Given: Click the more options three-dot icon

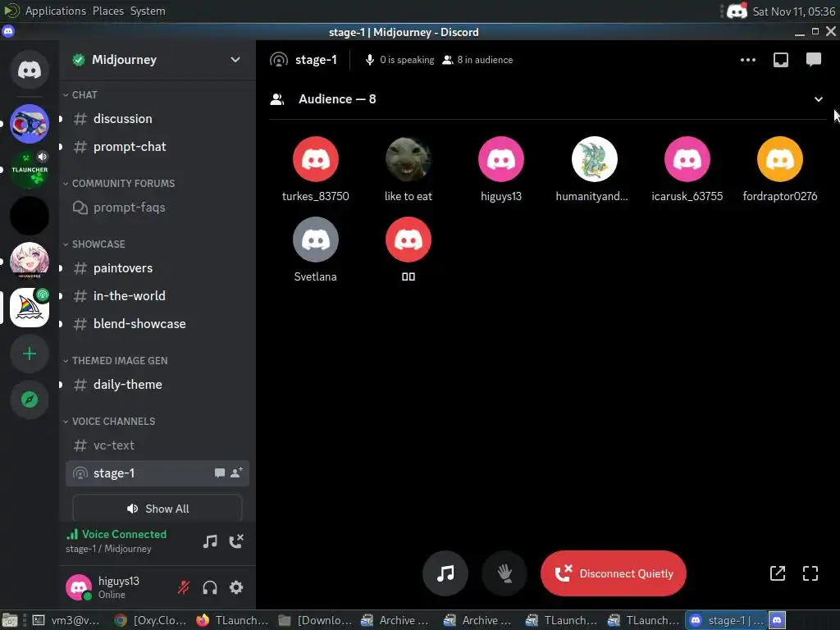Looking at the screenshot, I should pyautogui.click(x=748, y=60).
